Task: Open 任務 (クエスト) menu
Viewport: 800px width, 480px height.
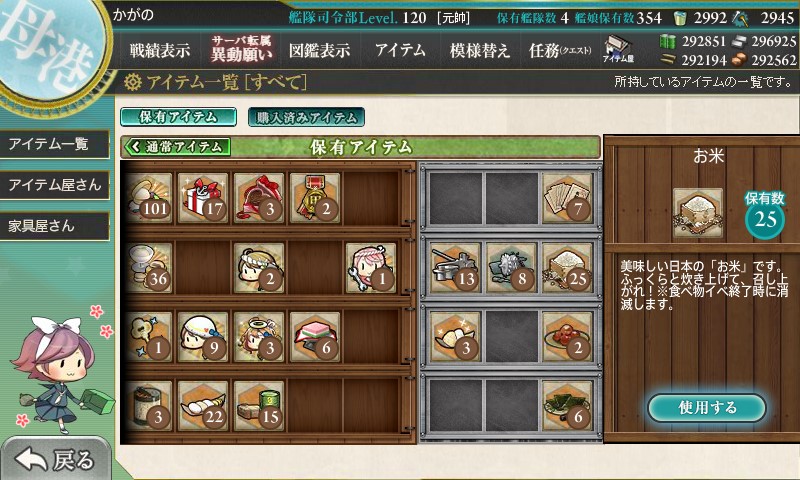Action: pyautogui.click(x=560, y=50)
